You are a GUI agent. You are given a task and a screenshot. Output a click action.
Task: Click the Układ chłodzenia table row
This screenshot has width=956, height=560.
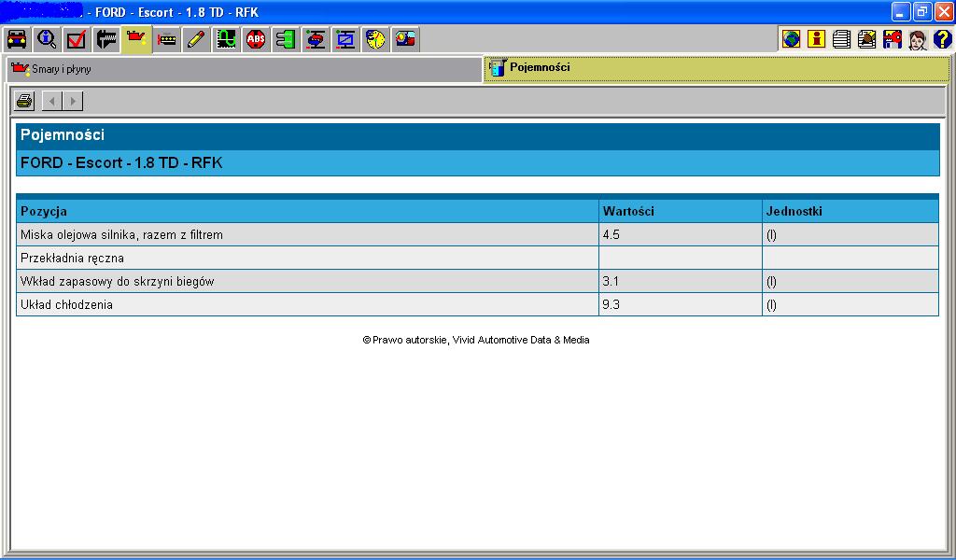[x=306, y=304]
